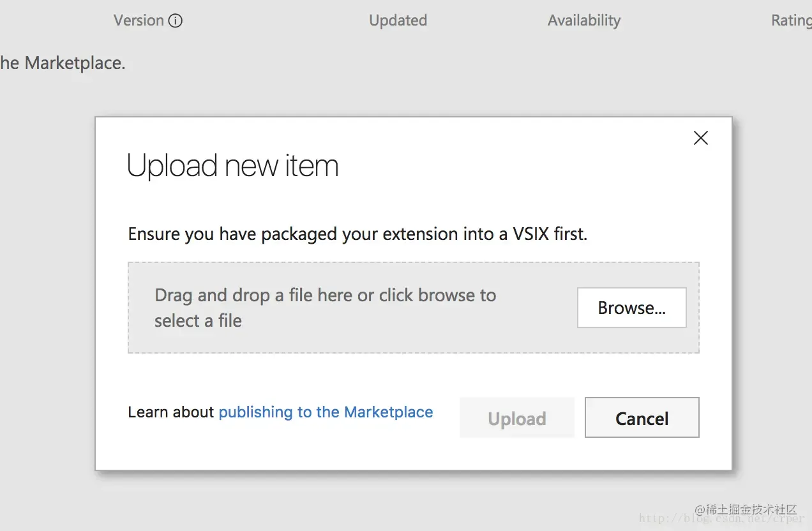Click the Learn about label

point(170,412)
